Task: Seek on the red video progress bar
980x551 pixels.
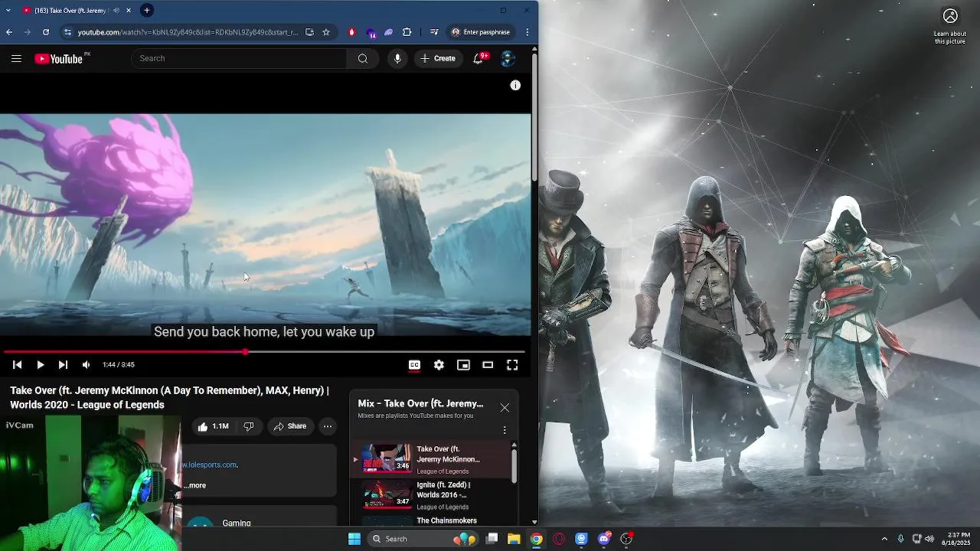Action: pyautogui.click(x=265, y=352)
